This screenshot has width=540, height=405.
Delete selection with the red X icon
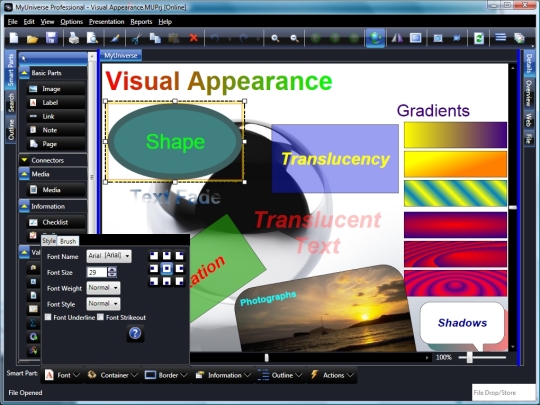[x=194, y=38]
